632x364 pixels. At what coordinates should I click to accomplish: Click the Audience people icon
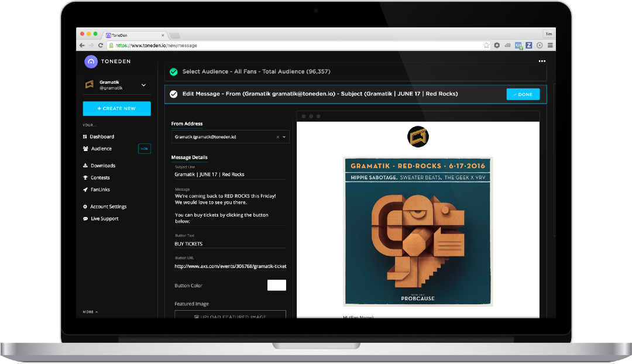click(x=85, y=149)
